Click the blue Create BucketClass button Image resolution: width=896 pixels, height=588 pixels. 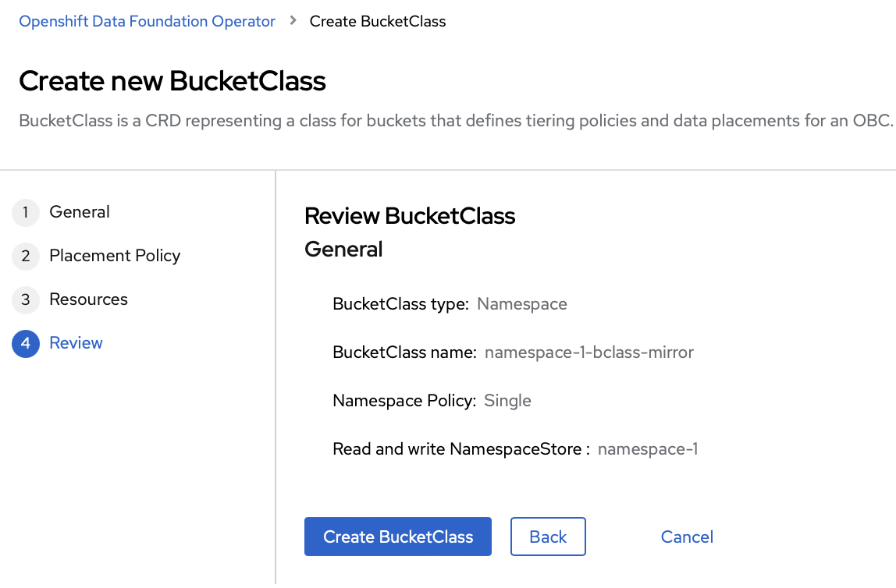[398, 537]
